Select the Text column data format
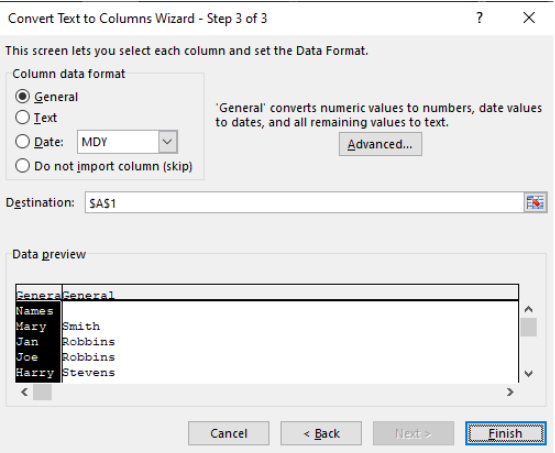 [22, 117]
